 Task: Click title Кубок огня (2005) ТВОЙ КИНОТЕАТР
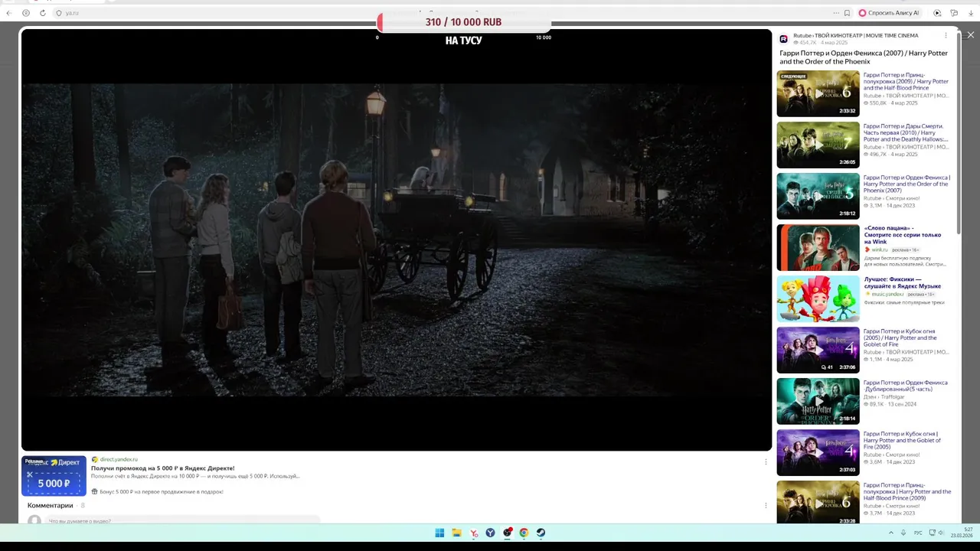[900, 337]
